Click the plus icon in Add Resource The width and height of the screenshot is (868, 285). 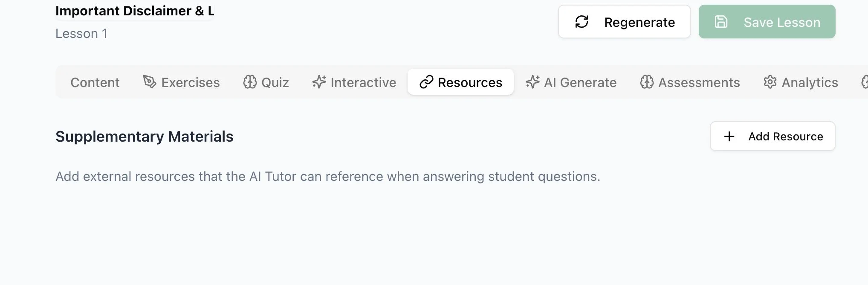click(x=729, y=136)
